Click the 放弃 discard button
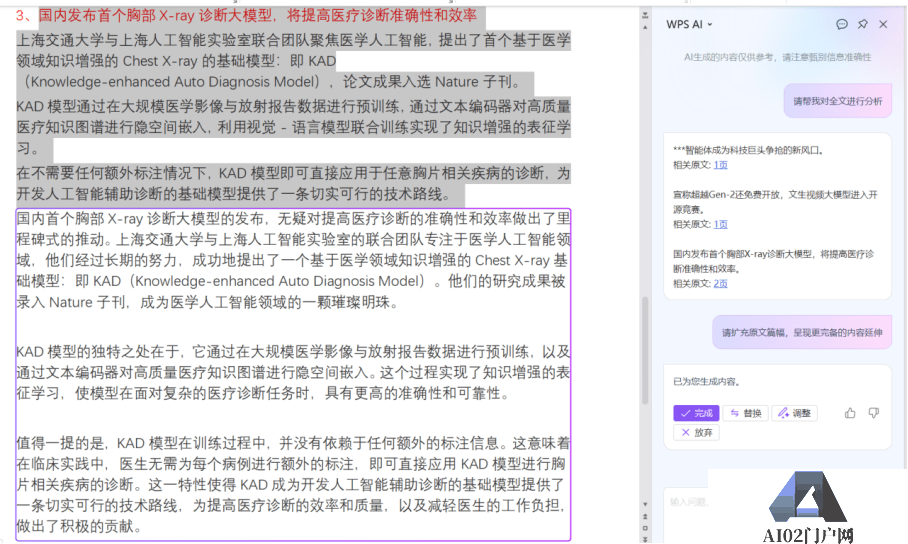Image resolution: width=908 pixels, height=544 pixels. coord(696,432)
